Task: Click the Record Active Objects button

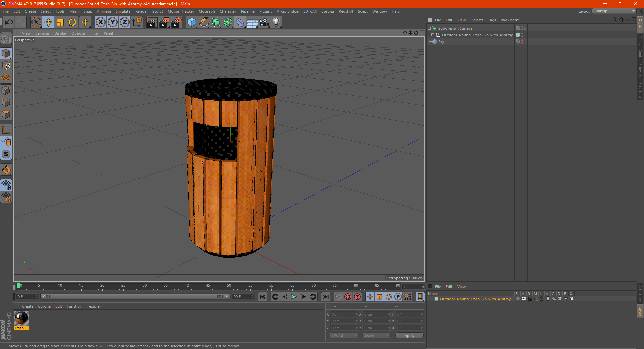Action: (338, 297)
